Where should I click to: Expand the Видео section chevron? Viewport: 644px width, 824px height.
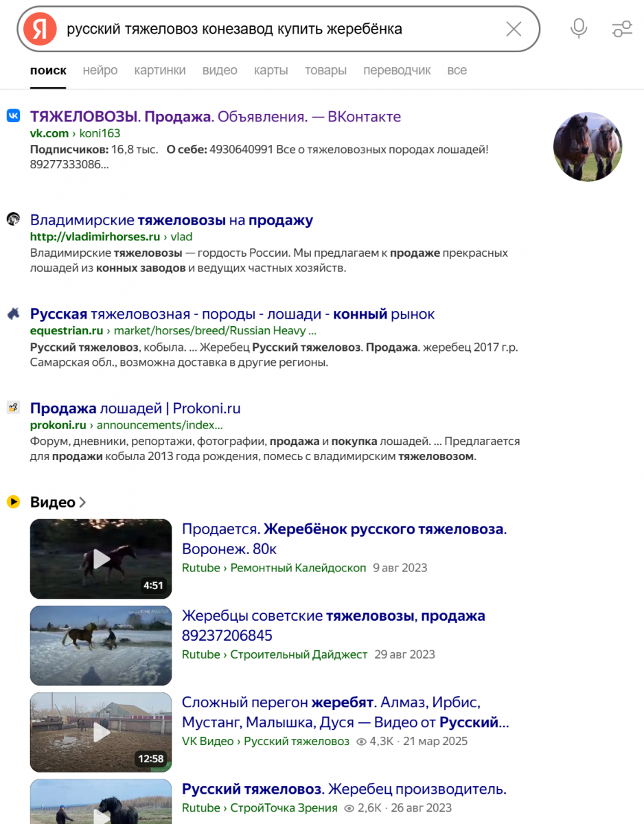(x=82, y=503)
